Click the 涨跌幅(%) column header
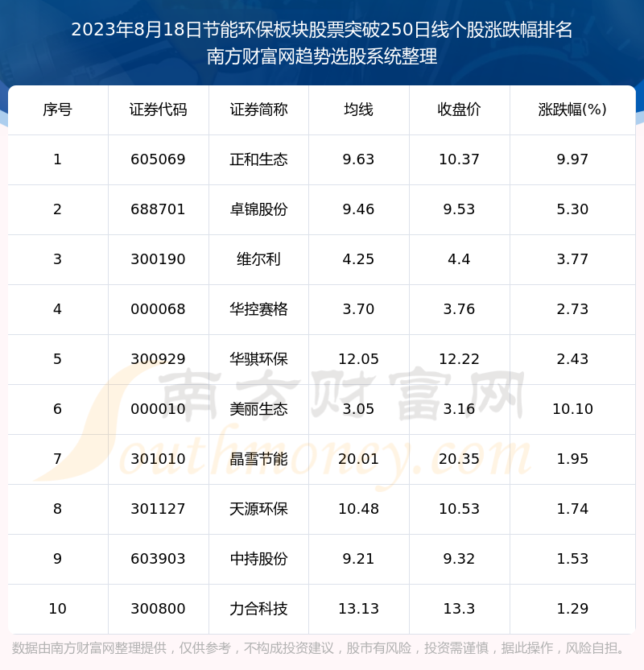Screen dimensions: 644x670 (x=572, y=110)
